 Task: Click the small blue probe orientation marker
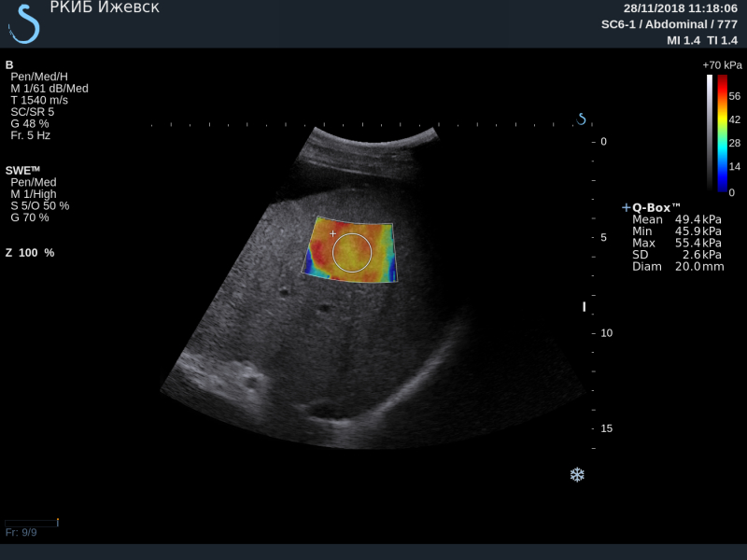tap(581, 119)
